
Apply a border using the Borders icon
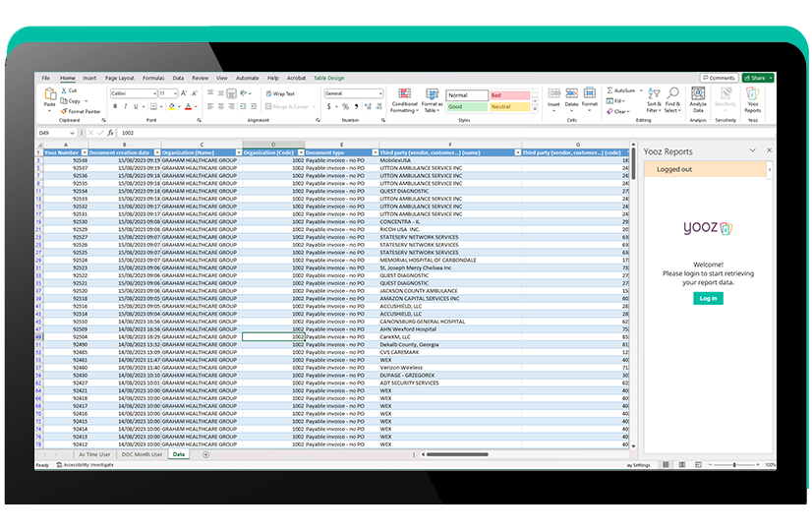click(x=153, y=106)
